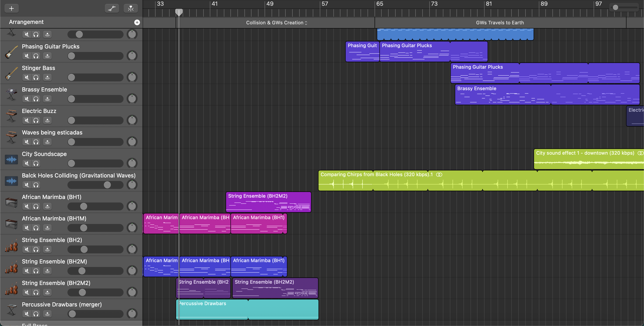Mute the Balck Holes Colliding track

point(27,185)
